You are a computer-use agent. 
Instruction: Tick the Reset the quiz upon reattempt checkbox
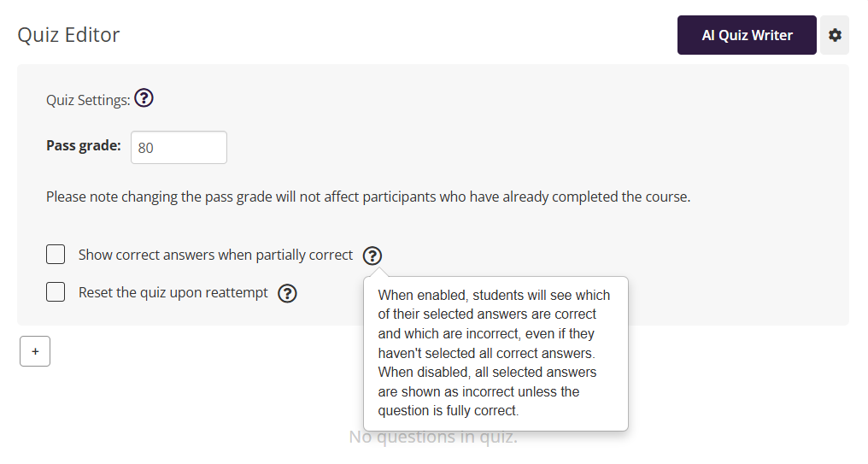(56, 292)
